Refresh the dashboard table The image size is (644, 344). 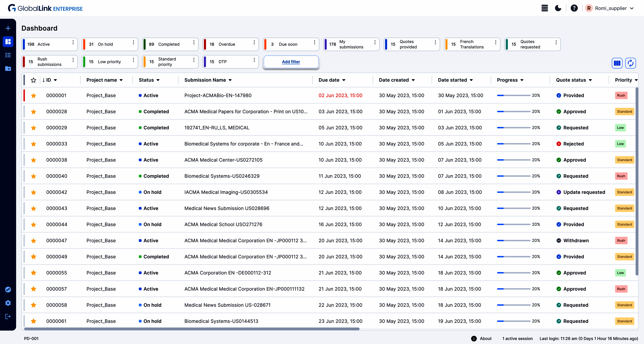click(631, 63)
